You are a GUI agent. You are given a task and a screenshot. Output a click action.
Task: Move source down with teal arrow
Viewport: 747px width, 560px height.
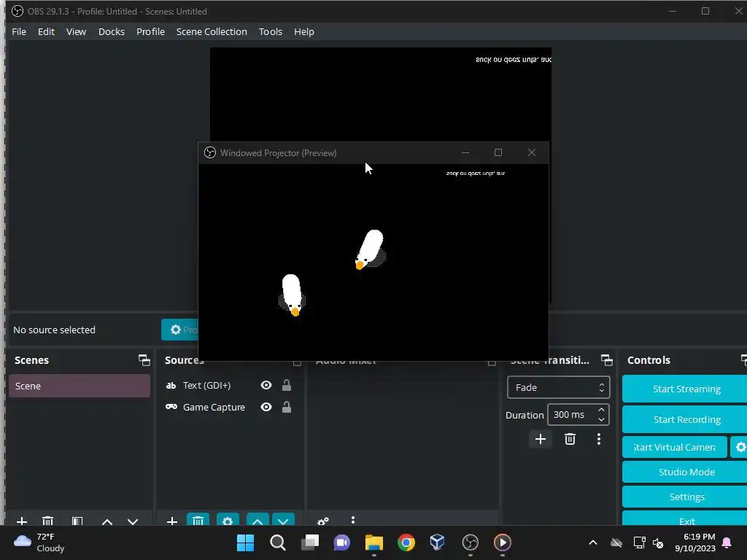coord(284,519)
